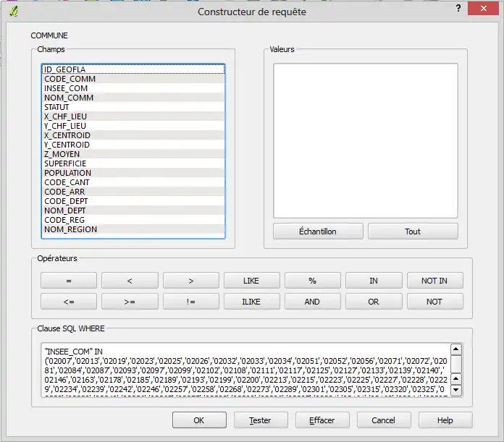This screenshot has width=504, height=442.
Task: Insert the equals operator
Action: click(68, 281)
